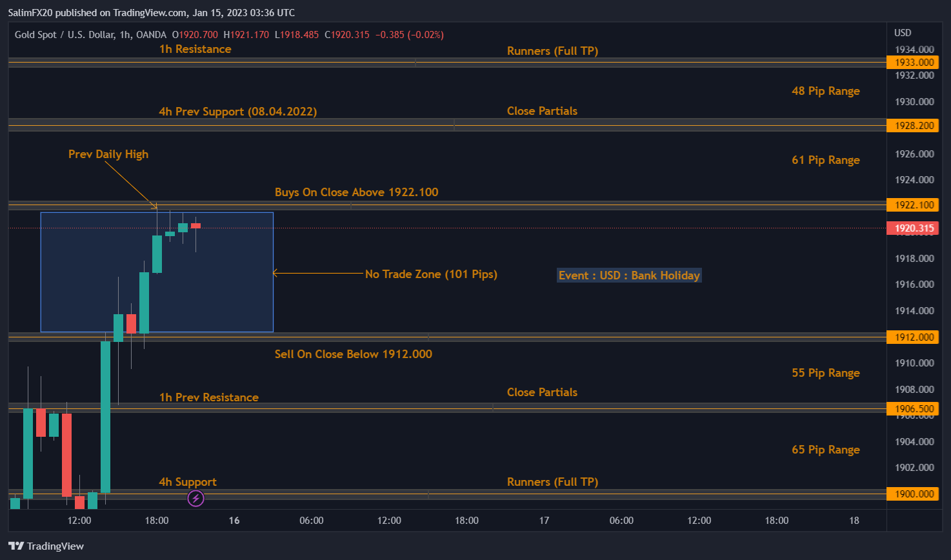Expand the 1906.500 prev resistance price label

coord(913,408)
